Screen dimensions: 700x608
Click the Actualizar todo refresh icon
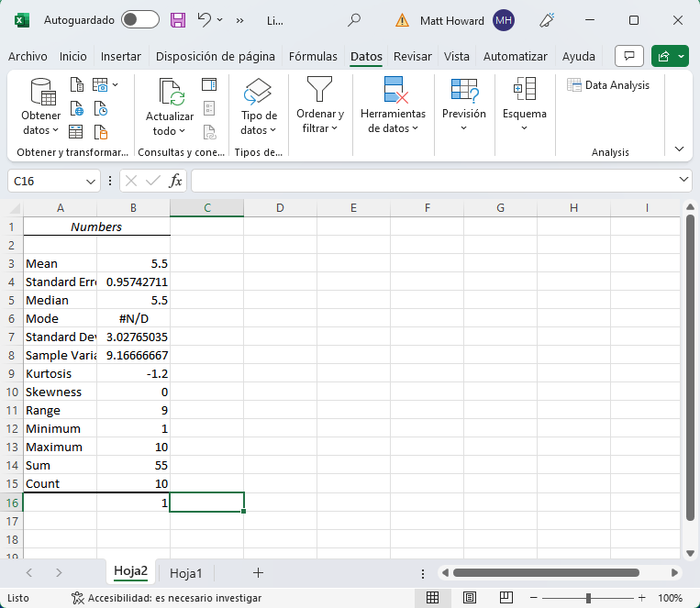click(171, 93)
